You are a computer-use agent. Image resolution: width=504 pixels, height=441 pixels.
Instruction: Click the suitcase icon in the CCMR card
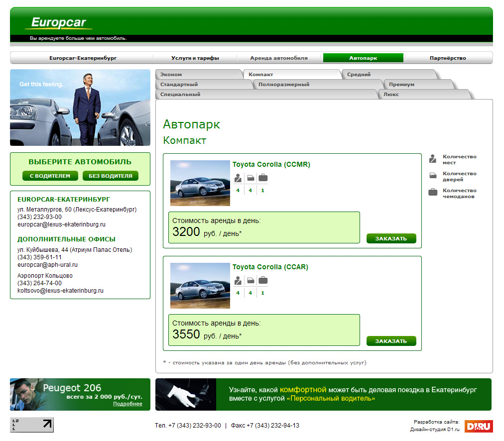pyautogui.click(x=263, y=178)
